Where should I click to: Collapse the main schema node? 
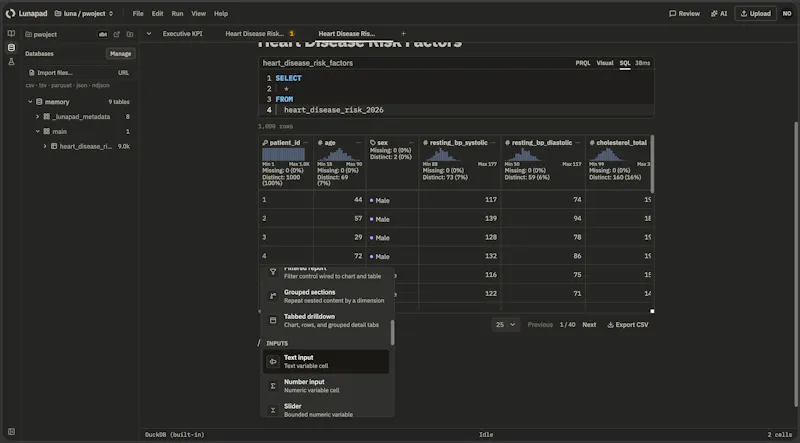click(37, 132)
